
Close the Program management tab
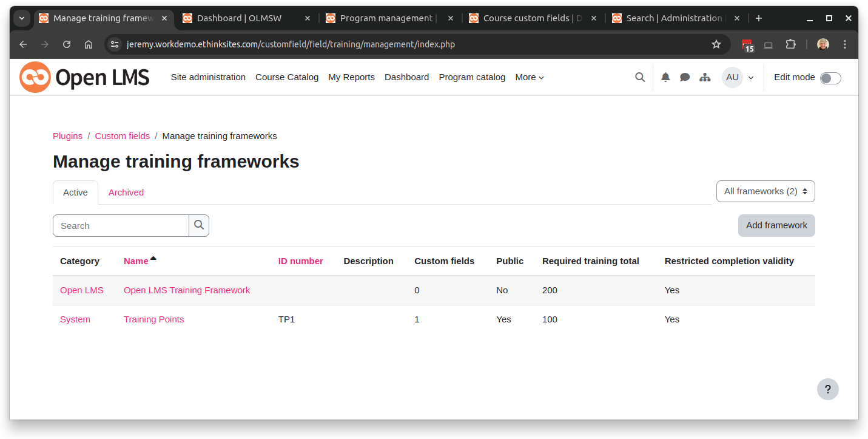click(451, 18)
